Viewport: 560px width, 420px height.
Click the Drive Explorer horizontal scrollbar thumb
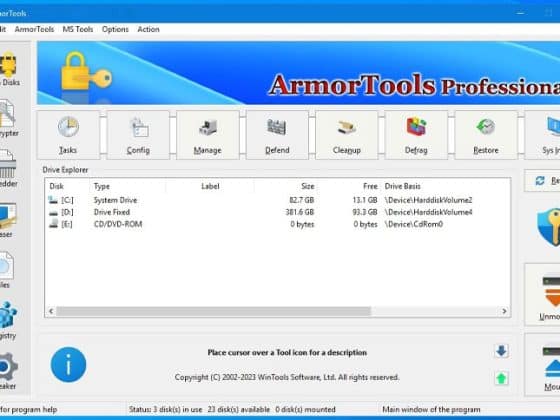coord(214,311)
